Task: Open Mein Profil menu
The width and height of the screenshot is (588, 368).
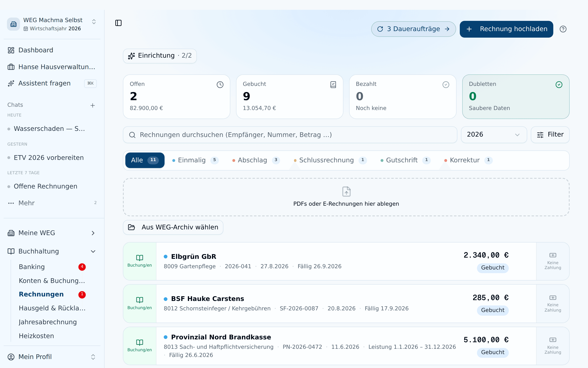Action: tap(52, 357)
